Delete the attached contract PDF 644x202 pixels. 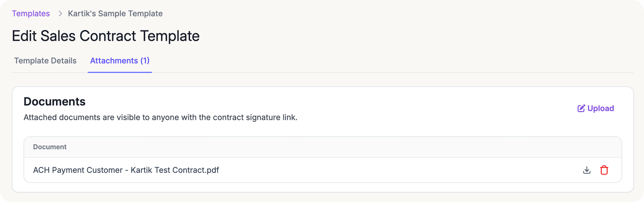click(604, 170)
